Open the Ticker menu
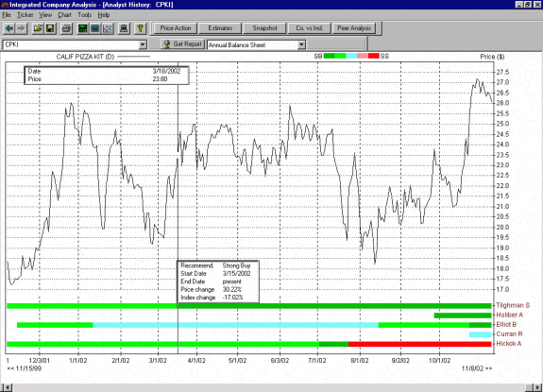This screenshot has width=543, height=392. click(x=25, y=15)
